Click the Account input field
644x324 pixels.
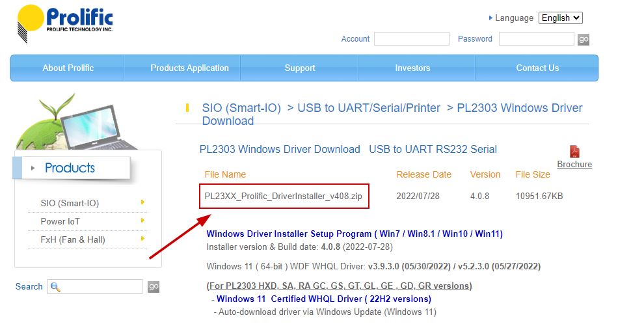point(412,39)
